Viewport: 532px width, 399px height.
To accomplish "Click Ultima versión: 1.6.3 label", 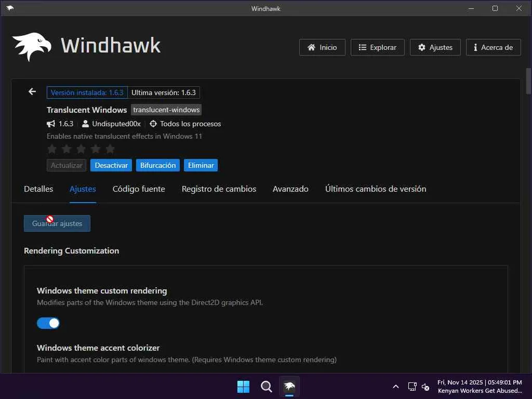I will coord(164,92).
